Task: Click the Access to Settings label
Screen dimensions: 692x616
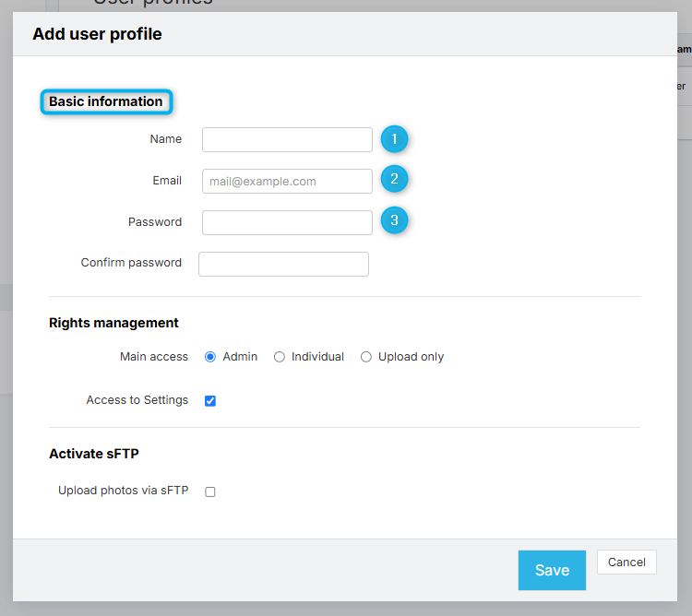Action: click(137, 400)
